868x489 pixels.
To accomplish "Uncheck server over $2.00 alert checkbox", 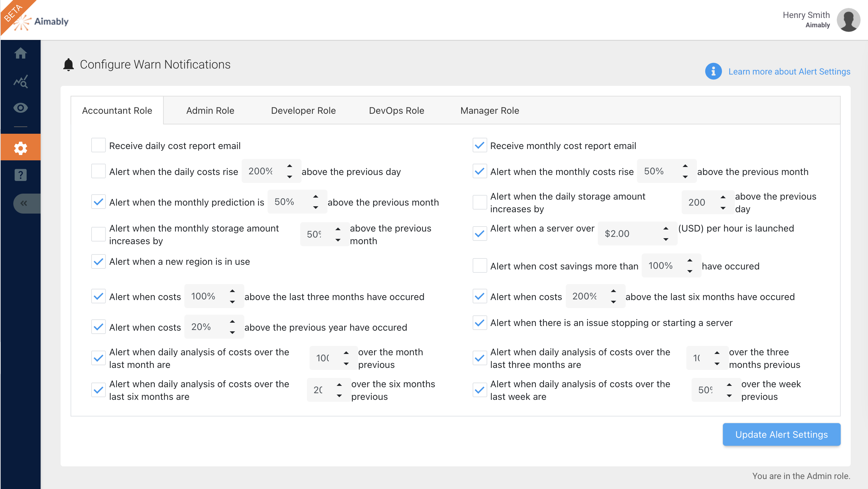I will pos(480,234).
